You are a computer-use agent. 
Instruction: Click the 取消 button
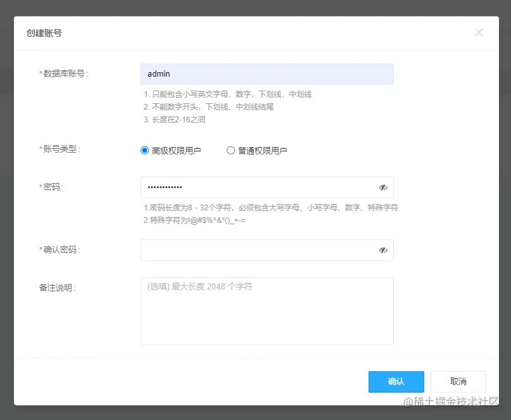[458, 381]
